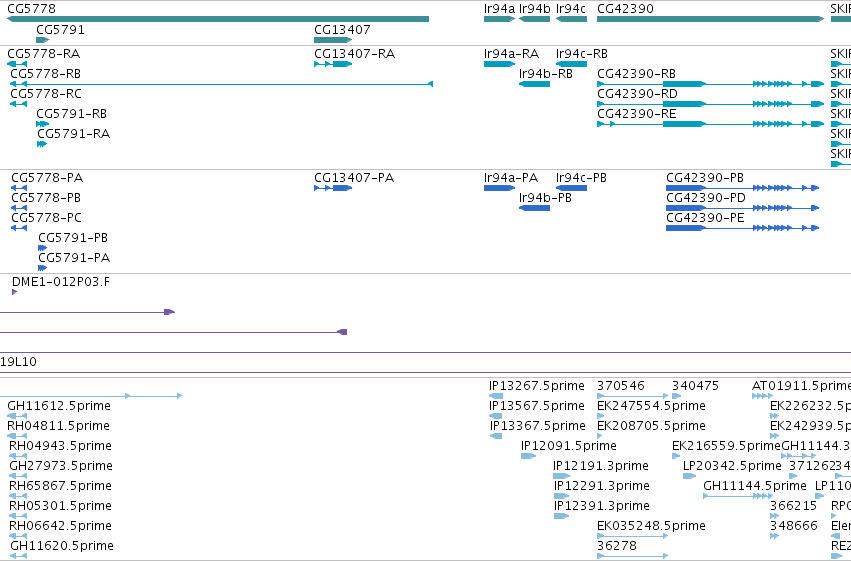Image resolution: width=851 pixels, height=561 pixels.
Task: Open protein CG13407-PA
Action: tap(354, 178)
